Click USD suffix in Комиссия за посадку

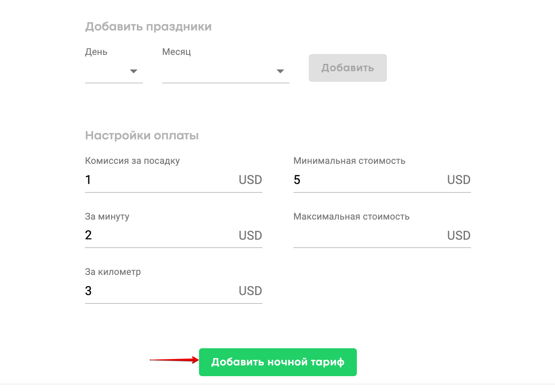pyautogui.click(x=250, y=180)
